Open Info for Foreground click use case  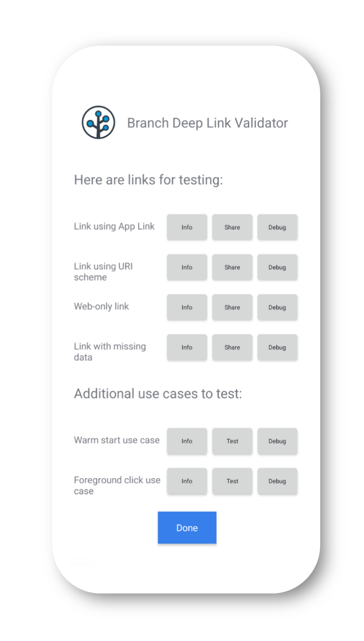[187, 481]
